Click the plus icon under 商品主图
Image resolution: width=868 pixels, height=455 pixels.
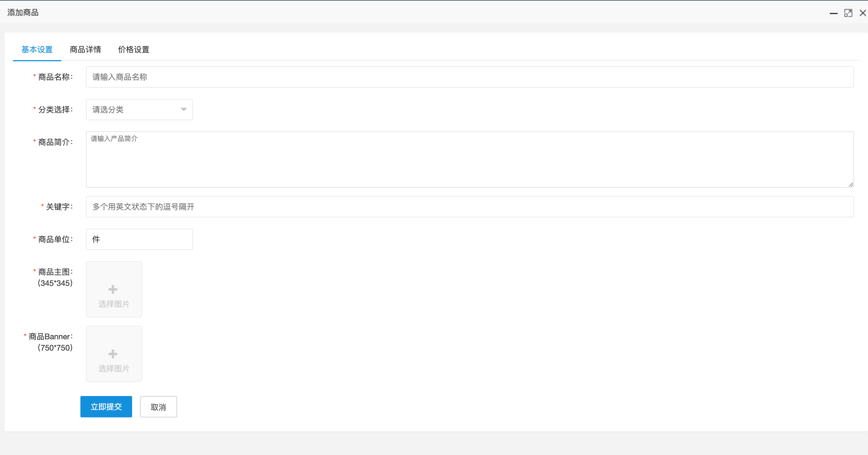(113, 289)
